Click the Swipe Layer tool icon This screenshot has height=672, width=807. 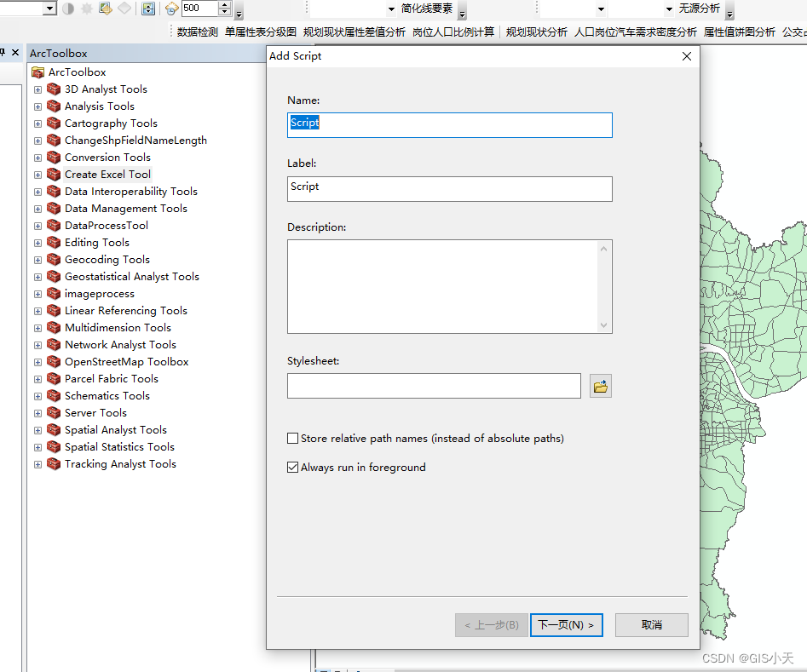tap(147, 9)
